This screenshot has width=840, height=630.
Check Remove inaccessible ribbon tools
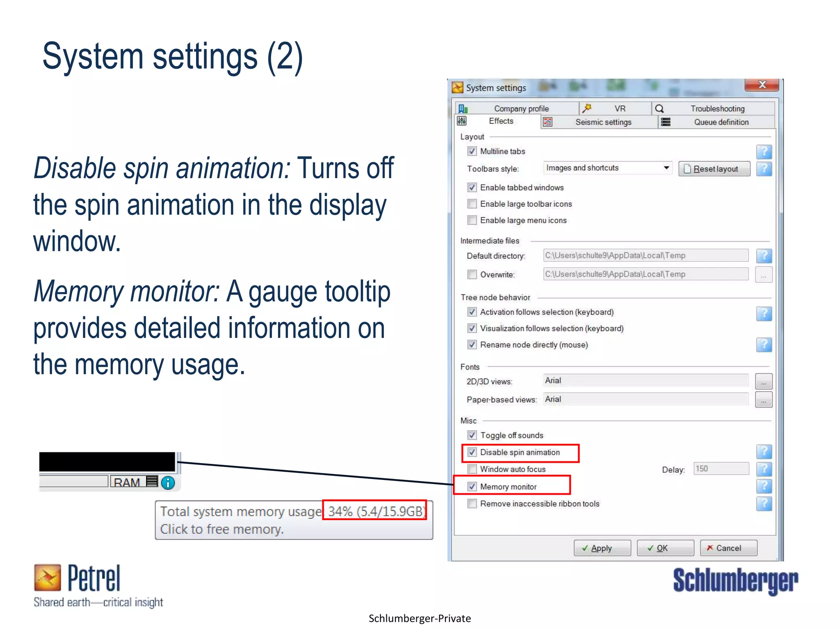pos(472,504)
